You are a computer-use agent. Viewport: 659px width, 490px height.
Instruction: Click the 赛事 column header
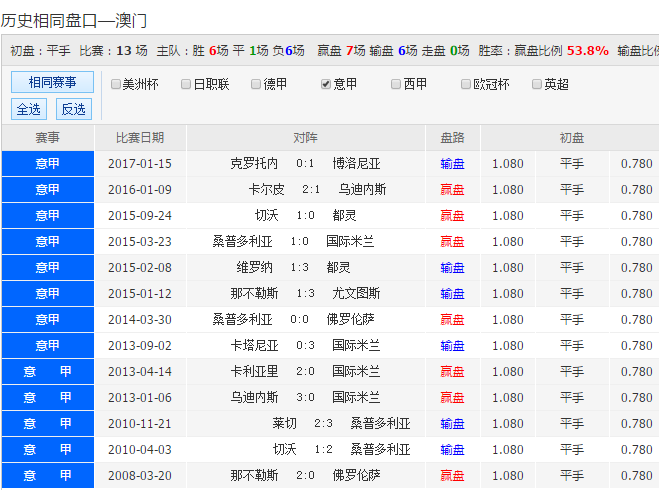tap(47, 138)
